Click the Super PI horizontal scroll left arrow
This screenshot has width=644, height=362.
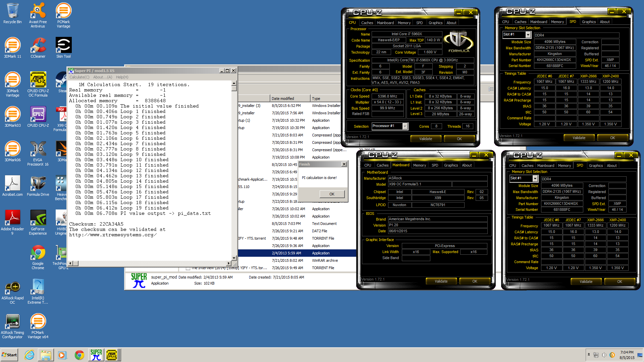70,263
